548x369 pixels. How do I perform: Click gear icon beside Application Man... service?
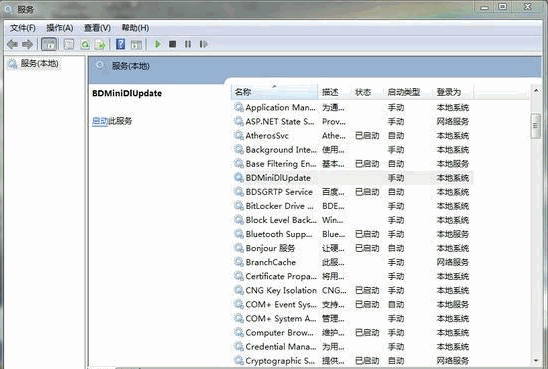pos(239,107)
